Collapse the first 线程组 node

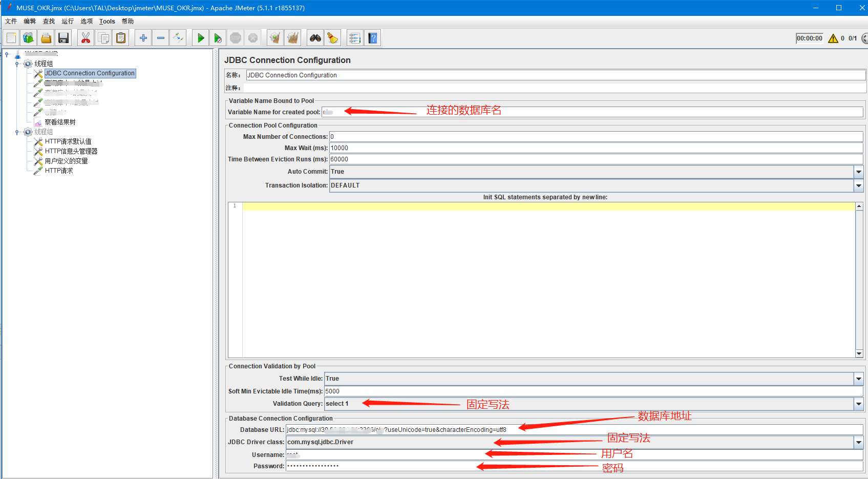click(x=17, y=64)
